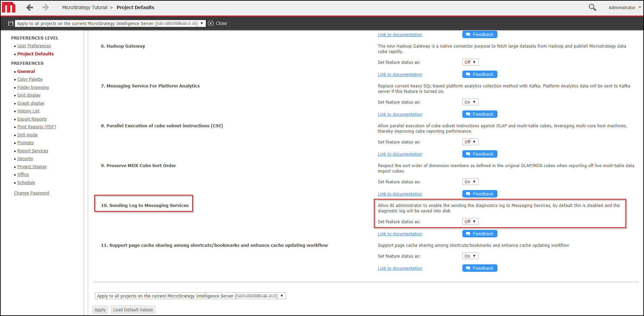Viewport: 644px width, 316px height.
Task: Change Preserve MDX Cube Sort Order status
Action: 470,182
